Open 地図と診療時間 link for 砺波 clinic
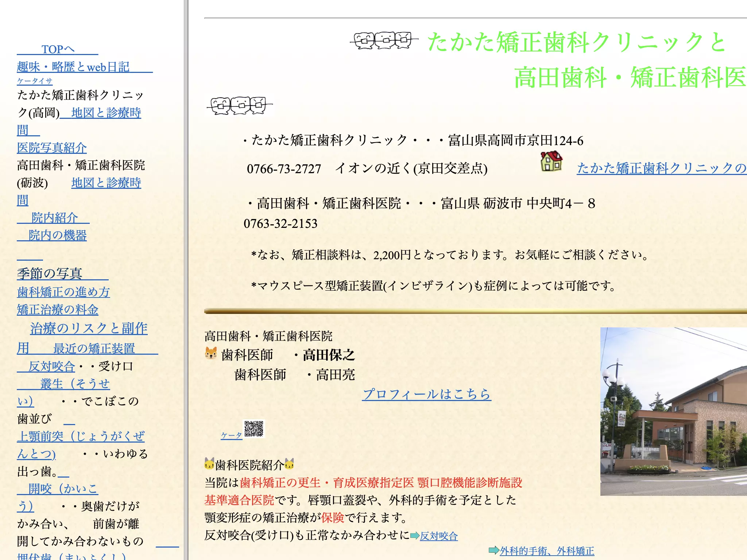Viewport: 747px width, 560px height. 106,183
